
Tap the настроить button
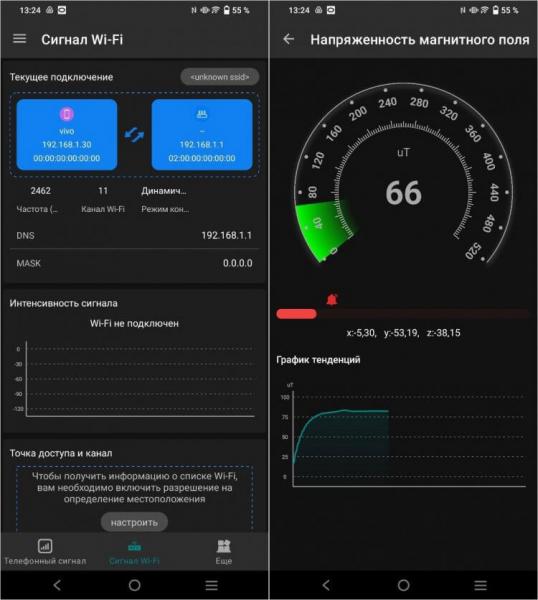[134, 522]
